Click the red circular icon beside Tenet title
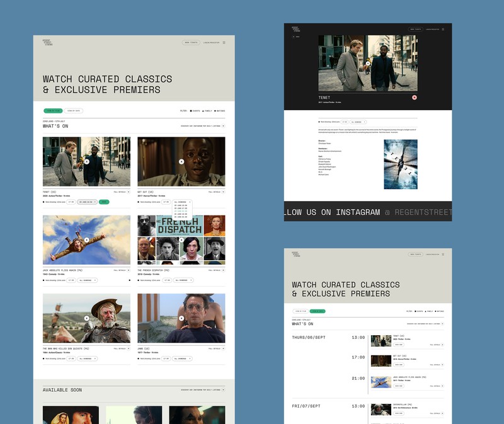Screen dimensions: 504x424 (415, 98)
